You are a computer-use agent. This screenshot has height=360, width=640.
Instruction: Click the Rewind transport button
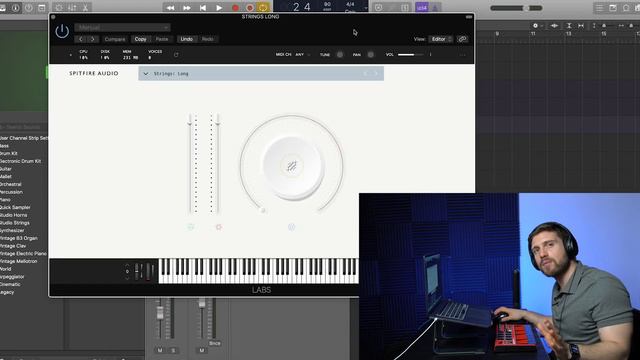coord(171,7)
